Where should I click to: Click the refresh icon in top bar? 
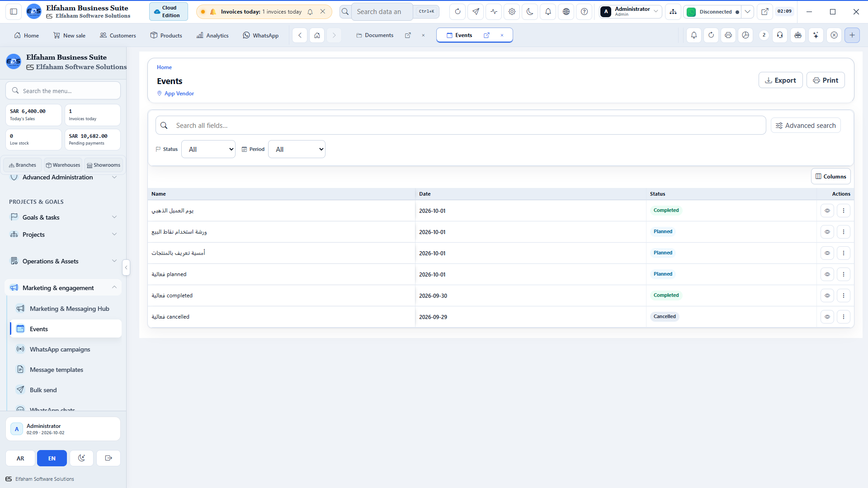click(x=458, y=12)
